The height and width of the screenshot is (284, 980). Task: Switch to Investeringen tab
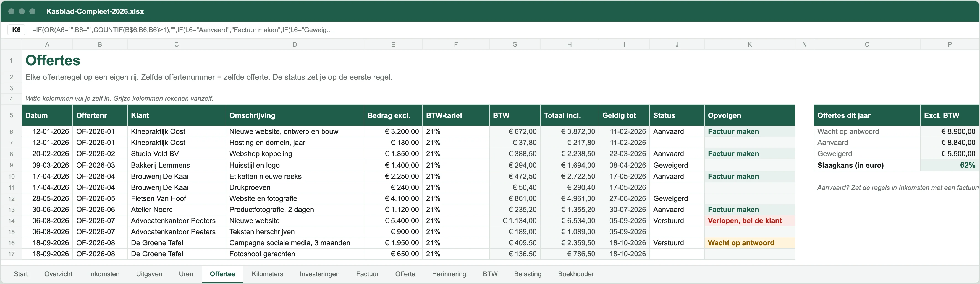pos(319,274)
